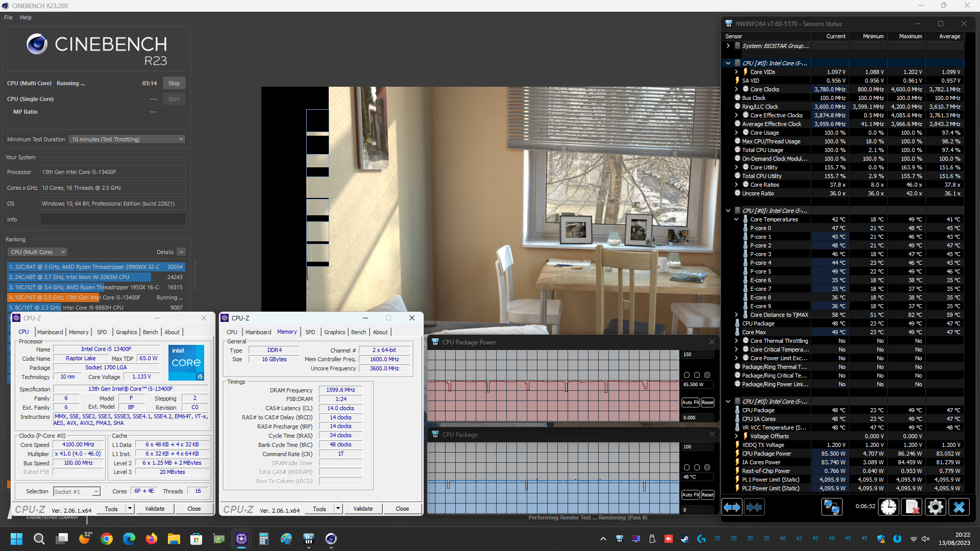Click Tools button in CPU-Z CPU window
980x551 pixels.
[x=111, y=509]
